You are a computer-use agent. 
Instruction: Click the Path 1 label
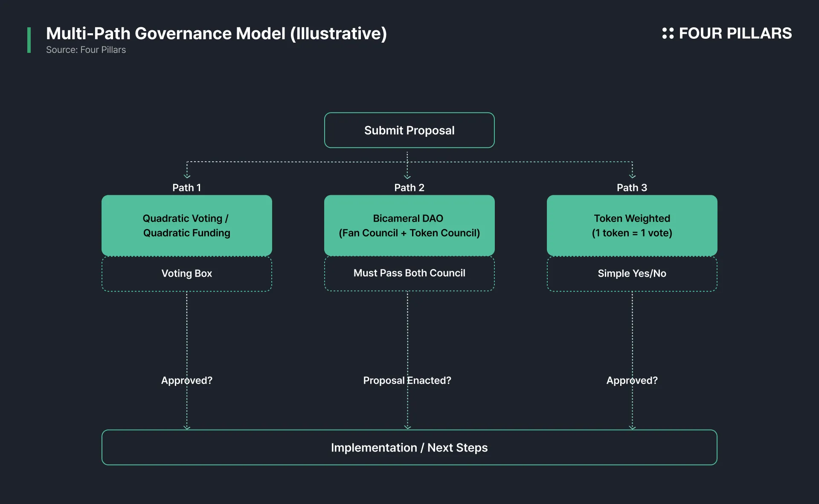click(186, 188)
